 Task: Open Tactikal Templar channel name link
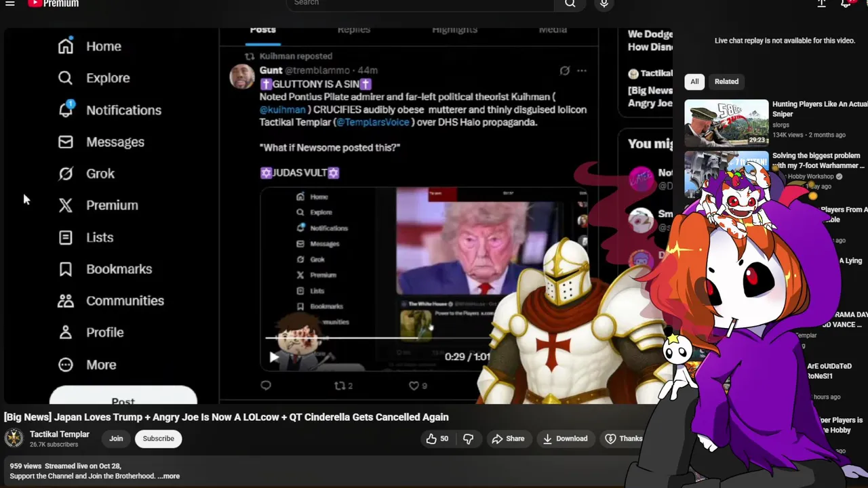point(60,434)
